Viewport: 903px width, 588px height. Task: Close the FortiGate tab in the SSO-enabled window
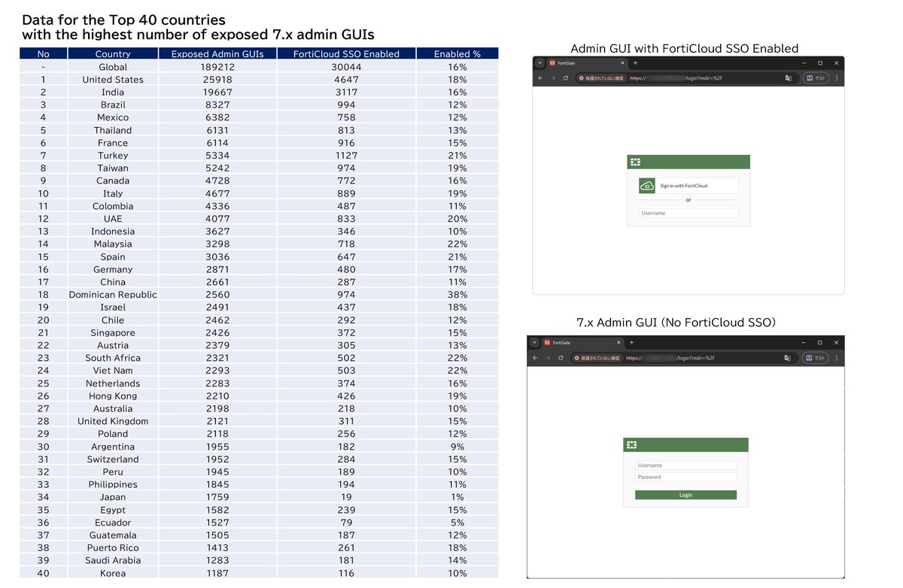point(622,63)
